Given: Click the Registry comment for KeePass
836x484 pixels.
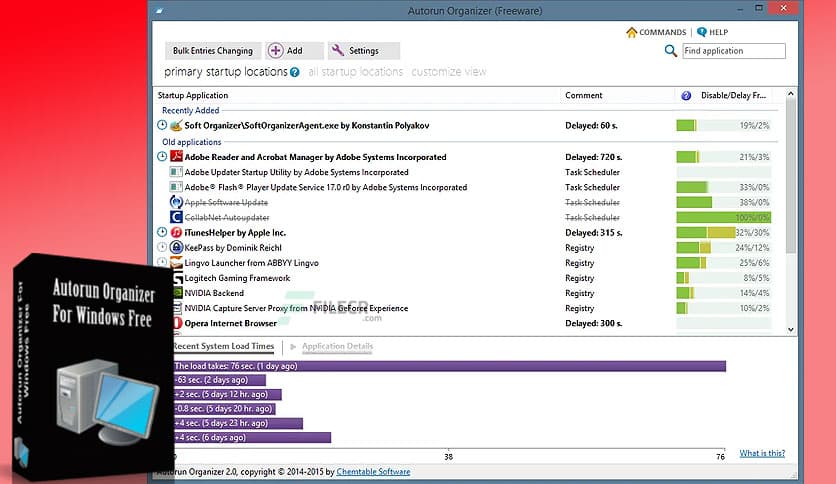Looking at the screenshot, I should coord(580,248).
